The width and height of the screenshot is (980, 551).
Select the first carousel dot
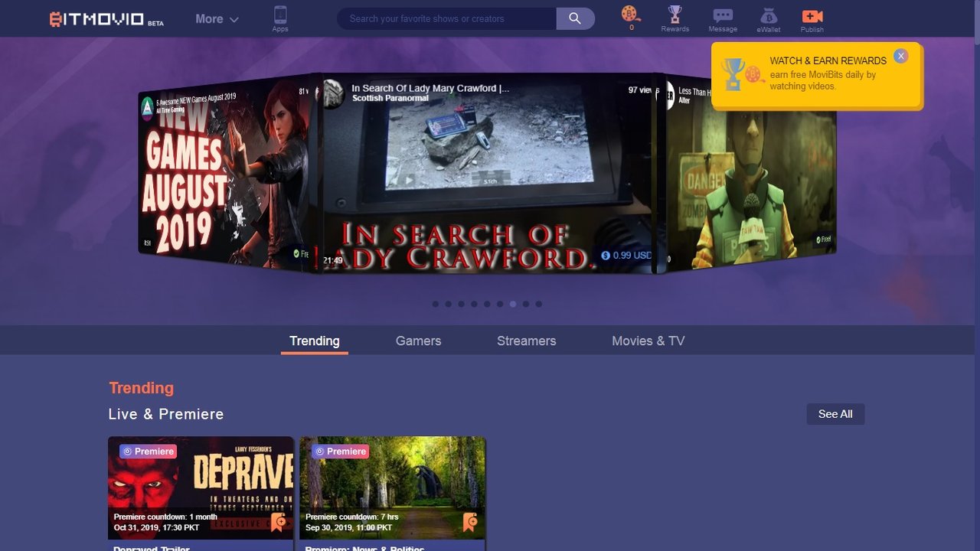[436, 304]
